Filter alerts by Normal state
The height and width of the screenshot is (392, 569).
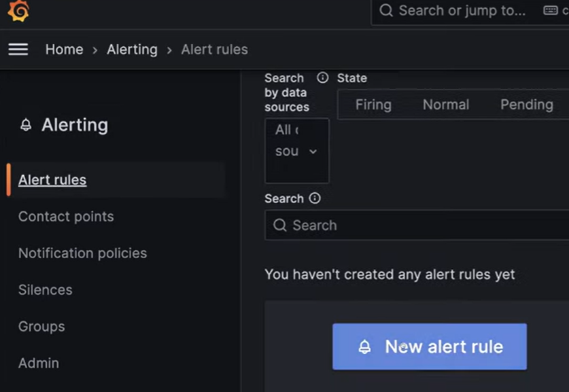coord(446,105)
